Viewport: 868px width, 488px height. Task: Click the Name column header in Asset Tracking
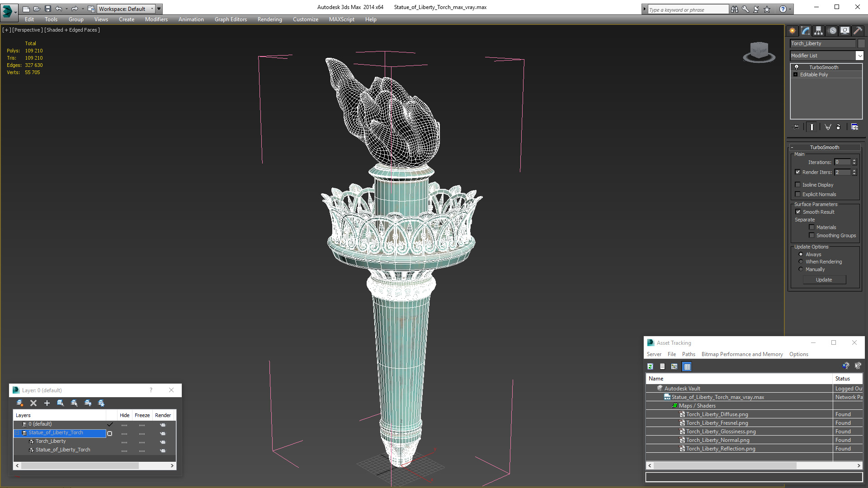739,379
